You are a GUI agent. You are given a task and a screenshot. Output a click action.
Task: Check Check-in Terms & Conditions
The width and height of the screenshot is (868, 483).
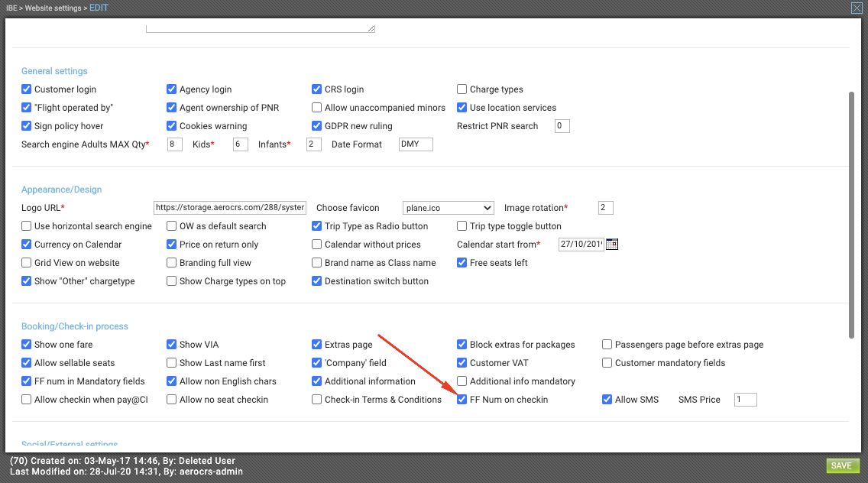point(316,400)
